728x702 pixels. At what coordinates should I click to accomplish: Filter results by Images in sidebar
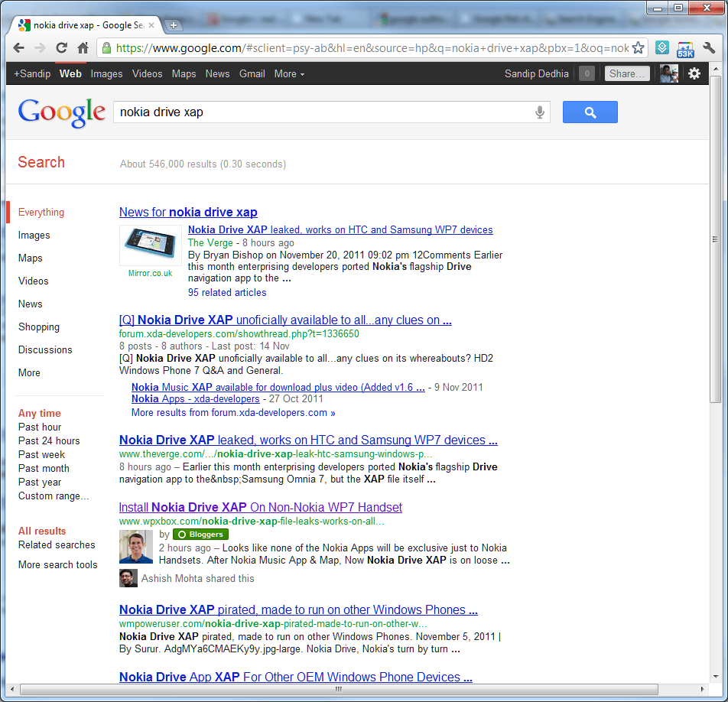(x=34, y=236)
